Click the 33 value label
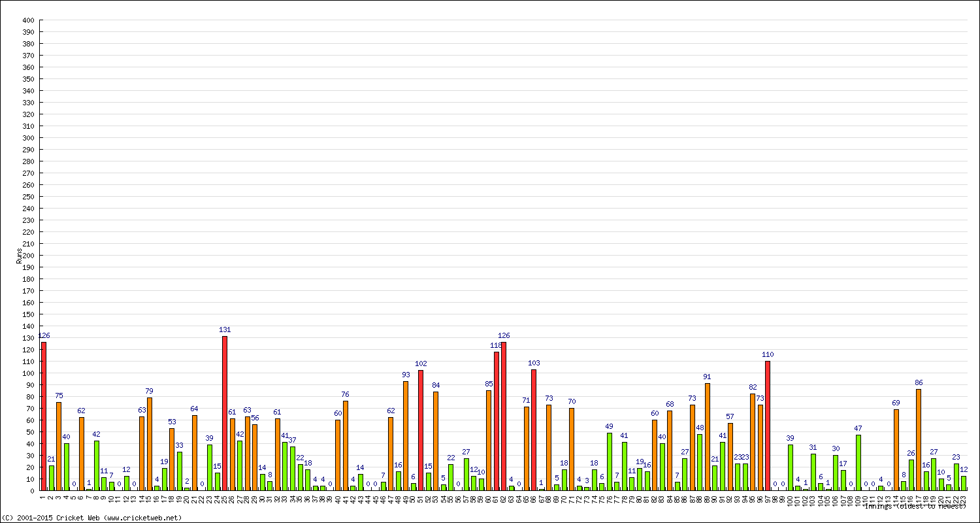This screenshot has width=980, height=523. [x=179, y=446]
